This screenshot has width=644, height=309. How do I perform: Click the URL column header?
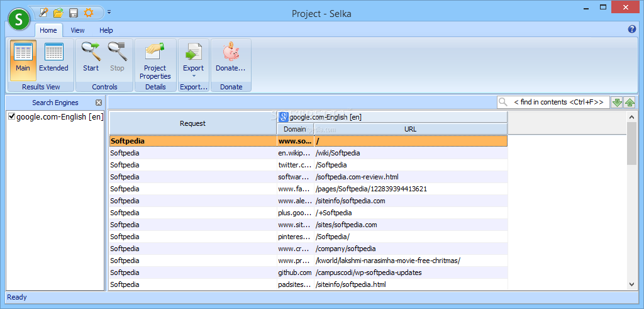tap(410, 129)
